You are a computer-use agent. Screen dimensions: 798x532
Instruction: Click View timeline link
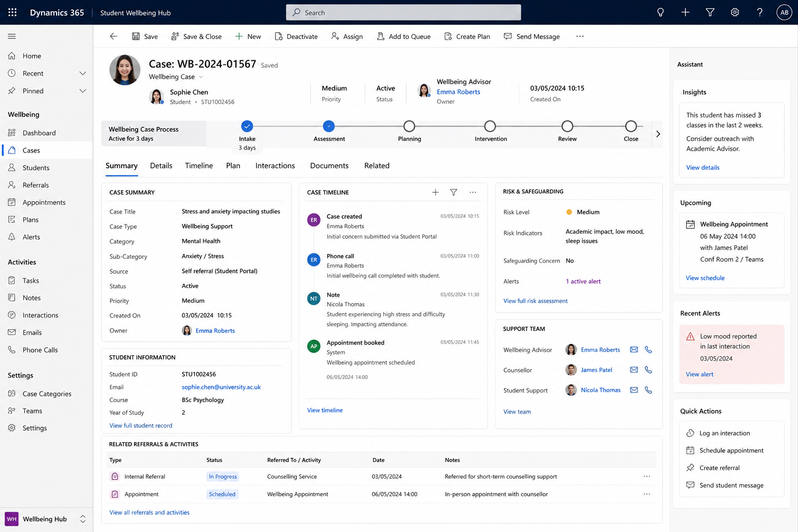(x=325, y=410)
